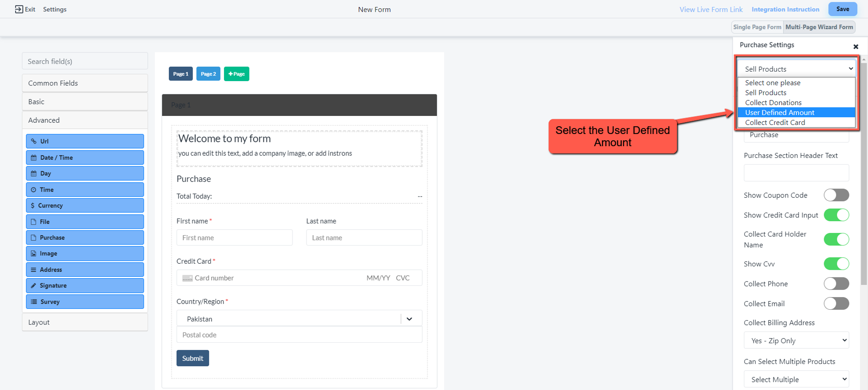Click the Search field(s) input box

(85, 61)
